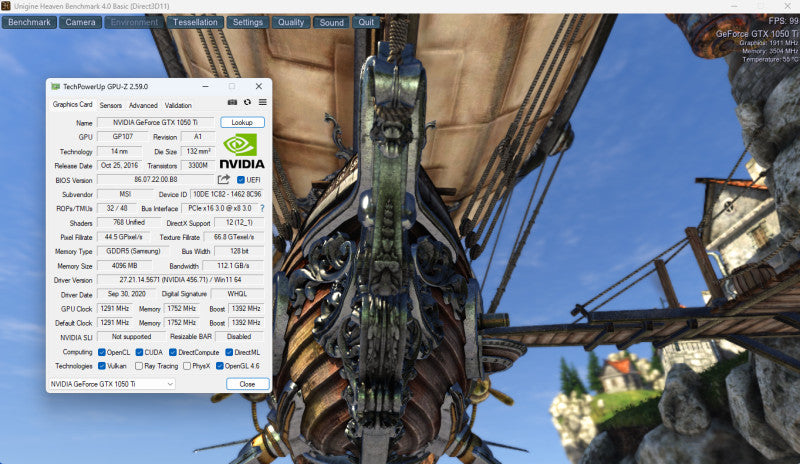The width and height of the screenshot is (800, 464).
Task: Click the DirectX Support value 12 (12_1)
Action: [x=239, y=223]
